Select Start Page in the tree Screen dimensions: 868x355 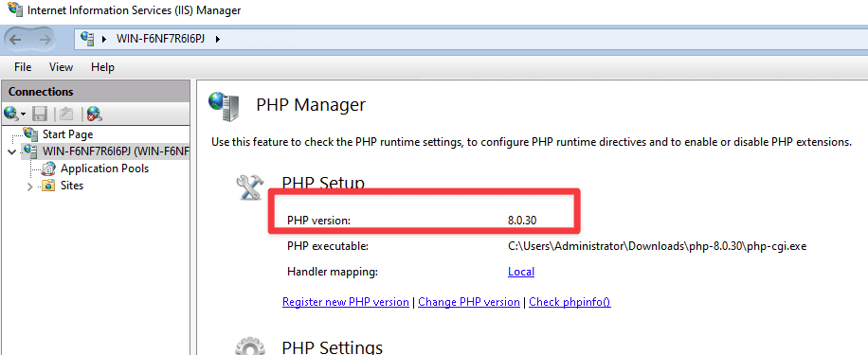pyautogui.click(x=67, y=133)
